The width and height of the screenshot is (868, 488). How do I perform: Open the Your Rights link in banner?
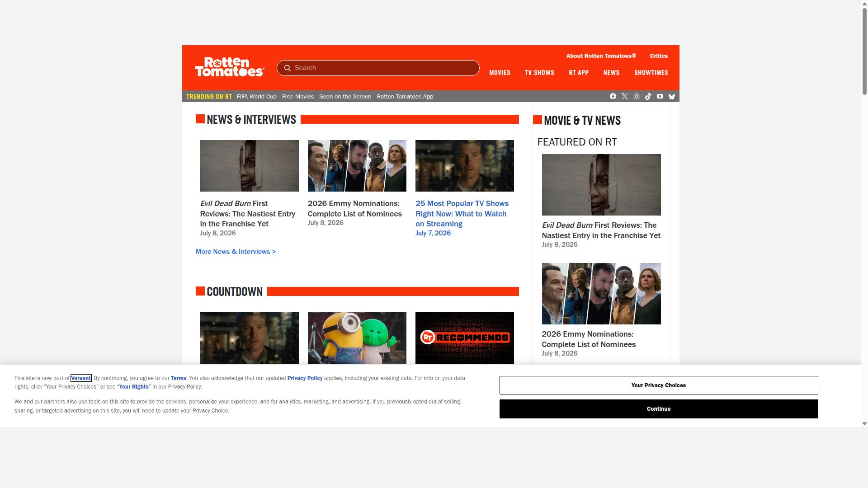point(134,387)
